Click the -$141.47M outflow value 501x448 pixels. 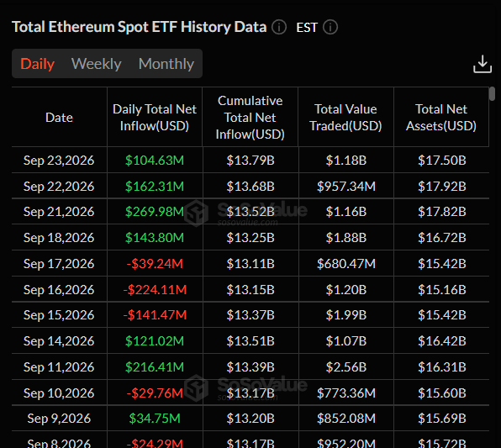coord(155,315)
